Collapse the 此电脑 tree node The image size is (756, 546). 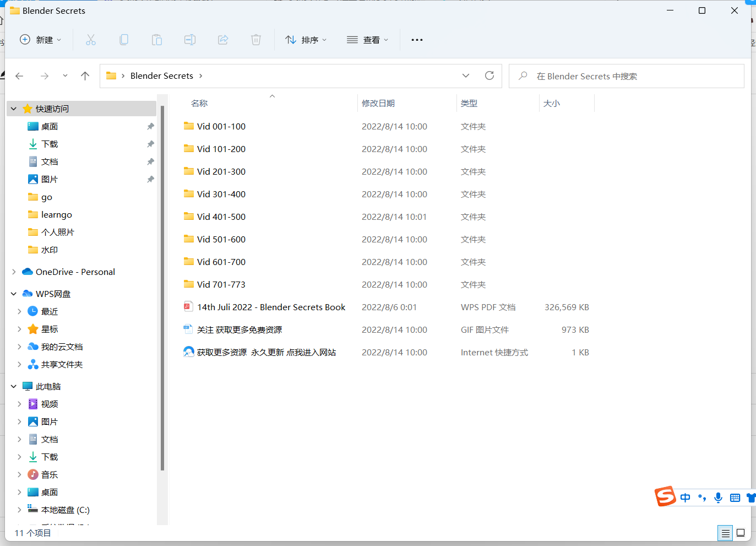pyautogui.click(x=14, y=386)
